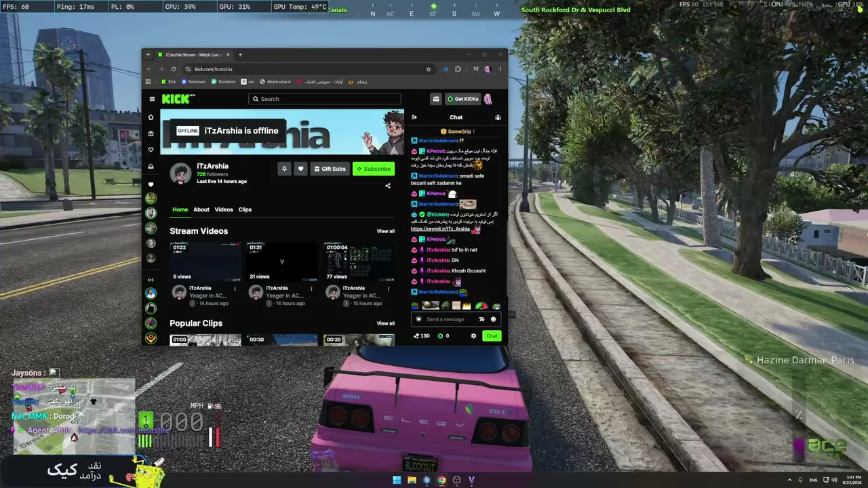Open options menu for the 01:00:04 video
868x488 pixels.
(x=389, y=288)
